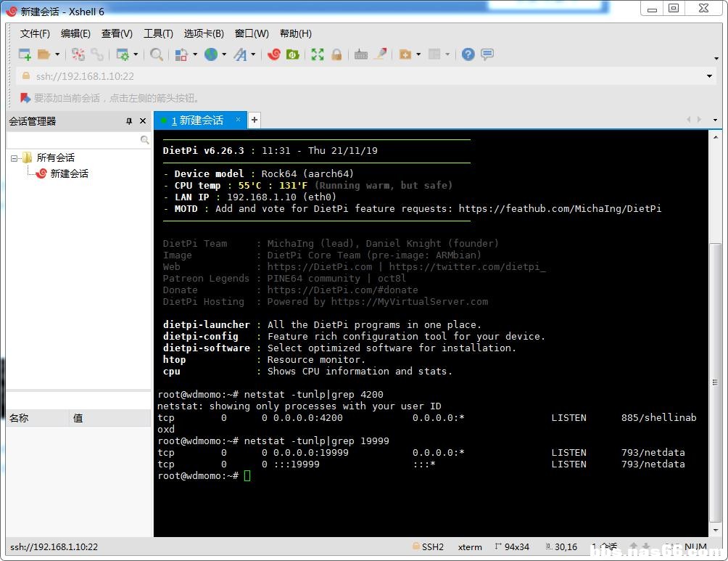Click the keyboard mapping toolbar icon
Image resolution: width=728 pixels, height=561 pixels.
[x=361, y=54]
